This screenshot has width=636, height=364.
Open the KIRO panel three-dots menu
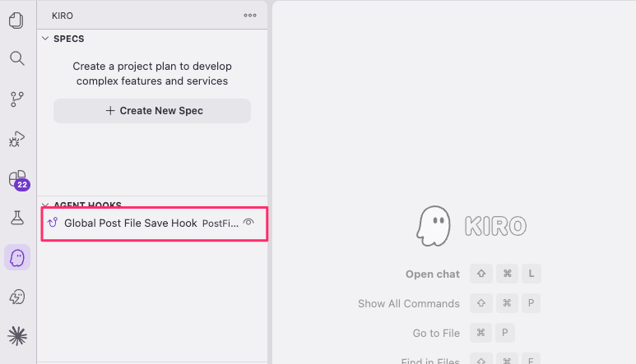point(250,16)
